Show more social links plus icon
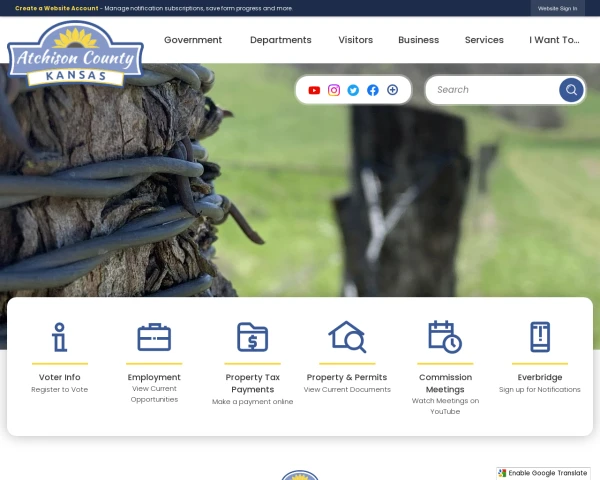This screenshot has height=480, width=600. coord(392,90)
